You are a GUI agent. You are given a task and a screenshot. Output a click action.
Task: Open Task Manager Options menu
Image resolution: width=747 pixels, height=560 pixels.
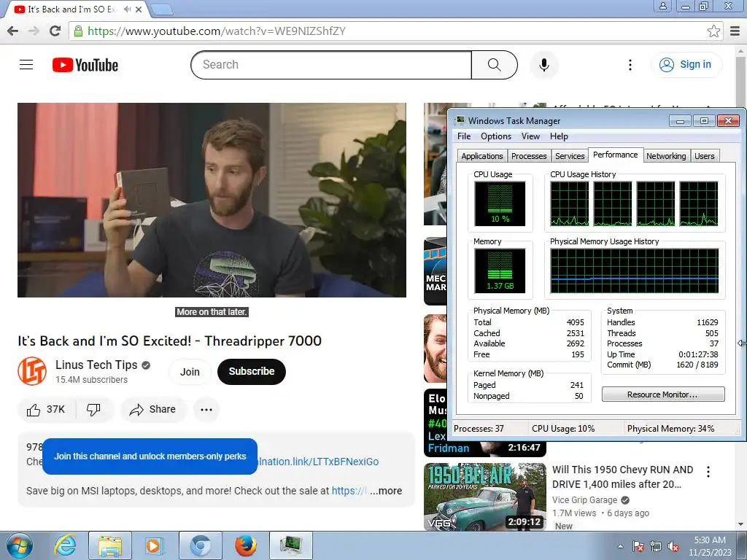tap(496, 136)
